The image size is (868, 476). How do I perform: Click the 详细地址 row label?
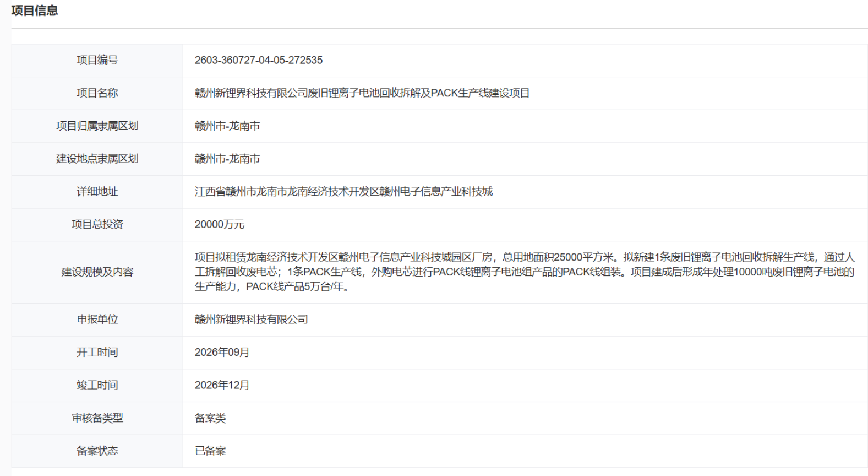click(97, 192)
